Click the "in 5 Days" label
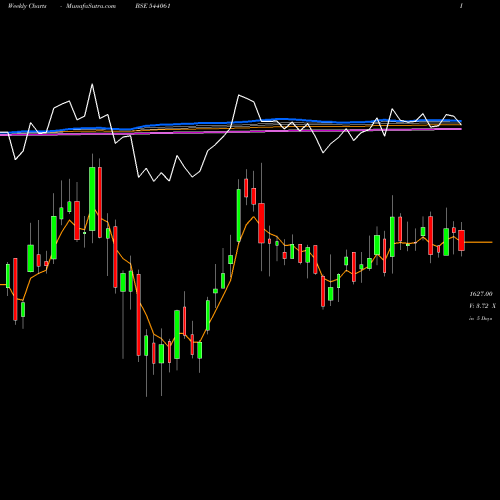 click(x=480, y=318)
